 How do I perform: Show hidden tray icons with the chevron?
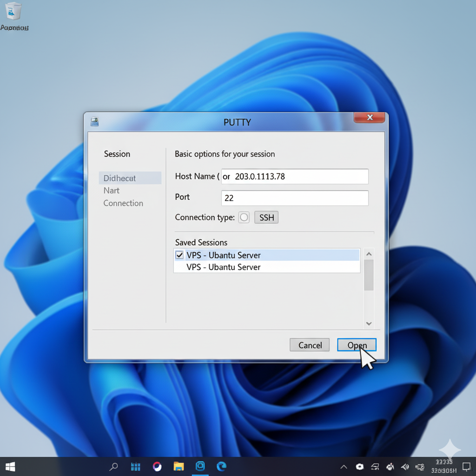point(344,467)
